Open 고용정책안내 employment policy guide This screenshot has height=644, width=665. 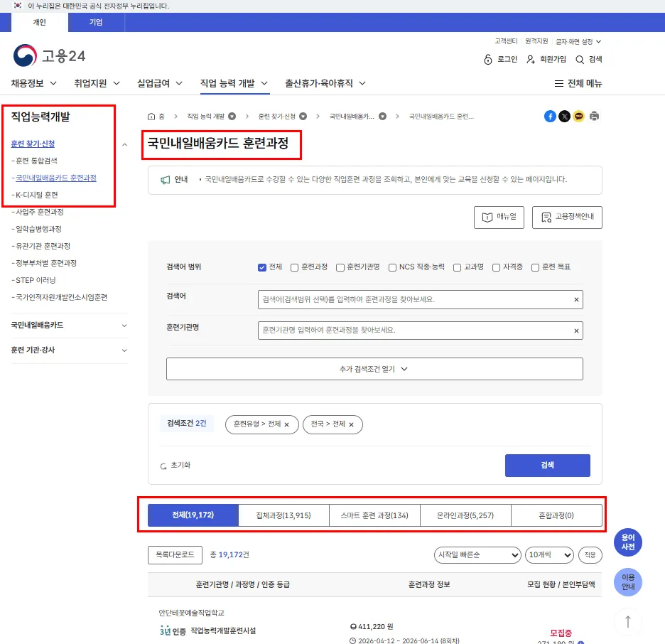(x=567, y=217)
